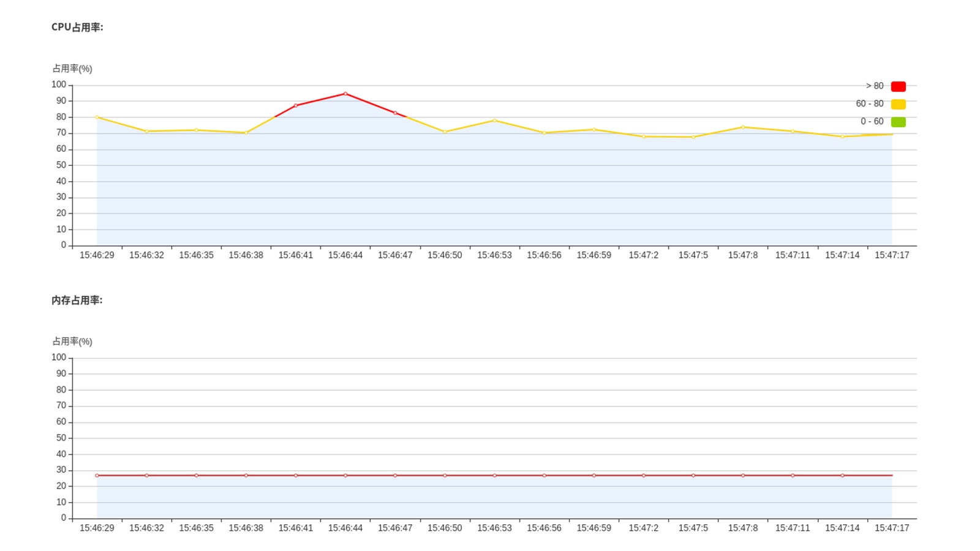The image size is (980, 551).
Task: Click memory chart x-axis label 15:47:17
Action: pyautogui.click(x=892, y=528)
